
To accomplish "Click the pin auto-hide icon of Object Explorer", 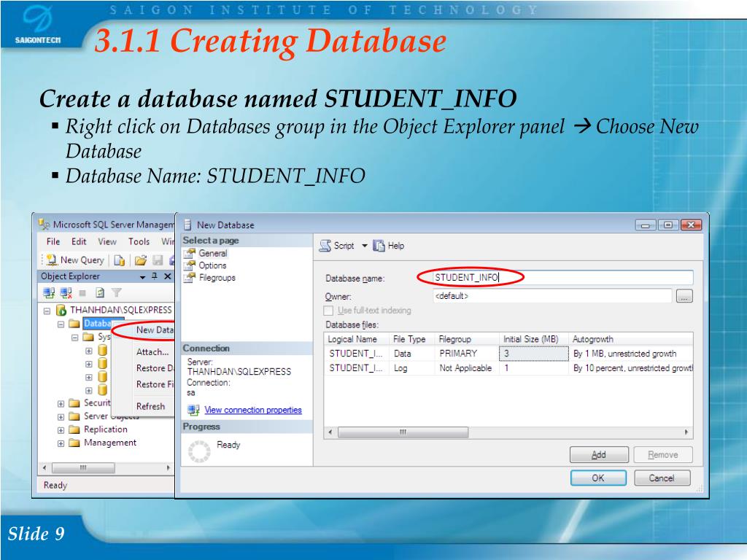I will click(155, 276).
